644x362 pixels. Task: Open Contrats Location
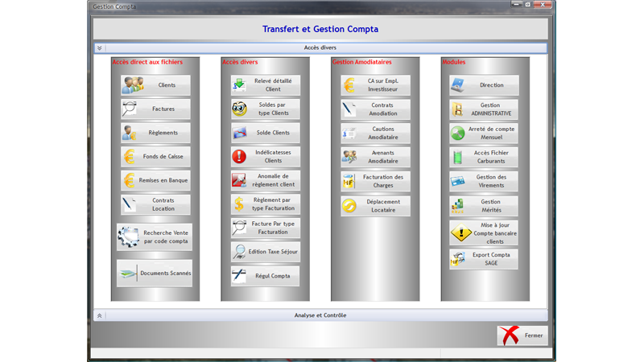[155, 204]
